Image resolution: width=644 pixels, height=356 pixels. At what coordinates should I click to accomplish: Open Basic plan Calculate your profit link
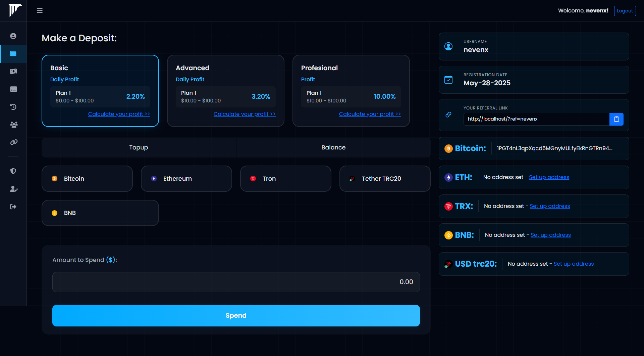pos(119,114)
